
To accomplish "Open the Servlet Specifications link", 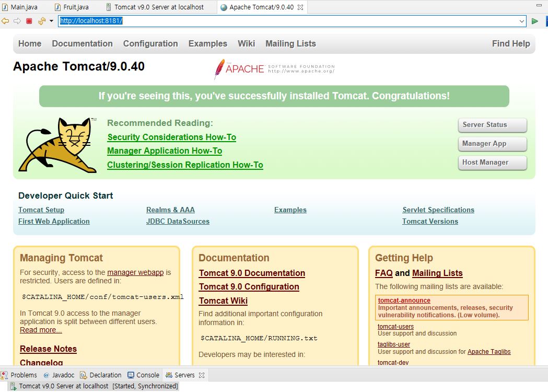I will click(x=438, y=210).
